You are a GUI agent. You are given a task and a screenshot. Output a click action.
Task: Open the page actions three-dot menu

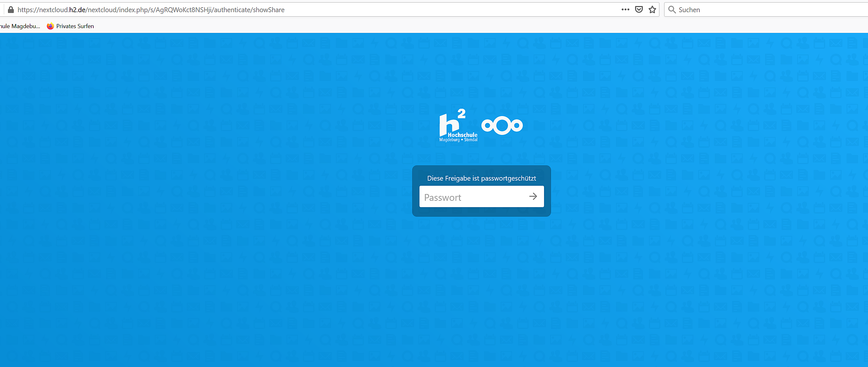coord(625,10)
